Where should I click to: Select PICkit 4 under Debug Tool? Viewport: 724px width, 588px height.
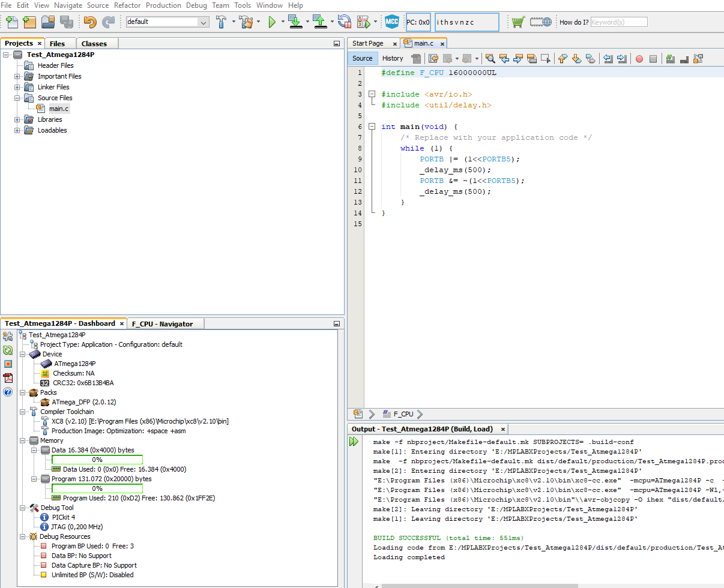tap(64, 517)
